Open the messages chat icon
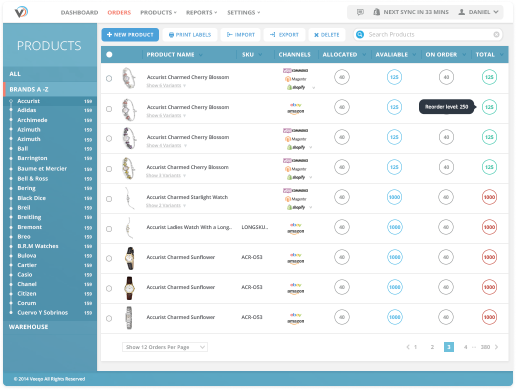 [x=360, y=12]
